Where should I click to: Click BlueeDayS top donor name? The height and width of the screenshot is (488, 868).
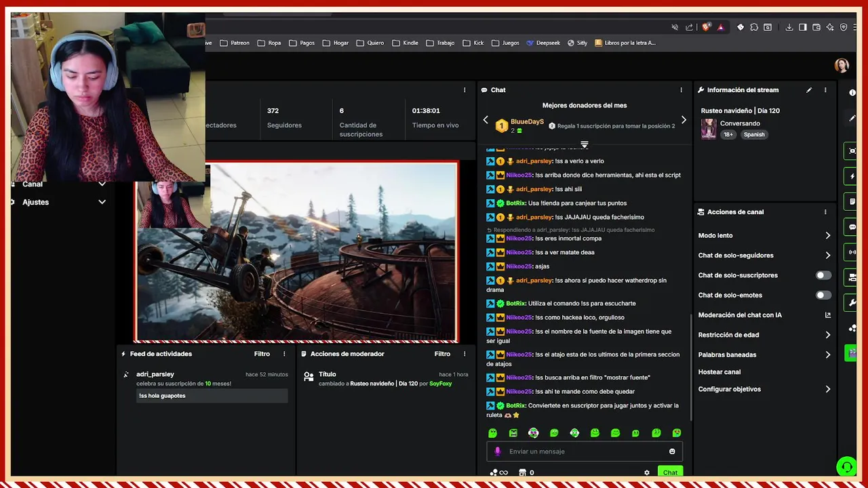coord(527,122)
